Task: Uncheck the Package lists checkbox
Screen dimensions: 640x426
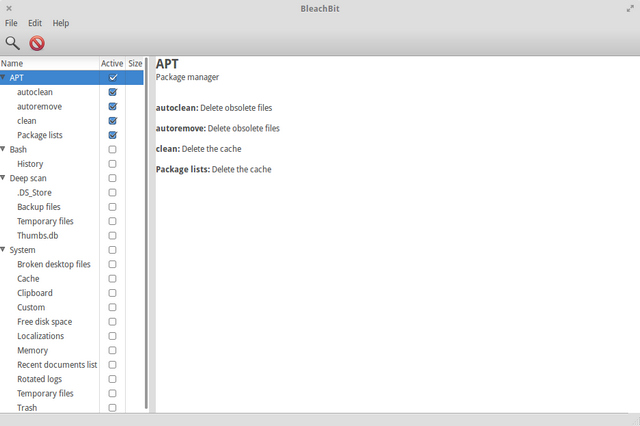Action: coord(113,135)
